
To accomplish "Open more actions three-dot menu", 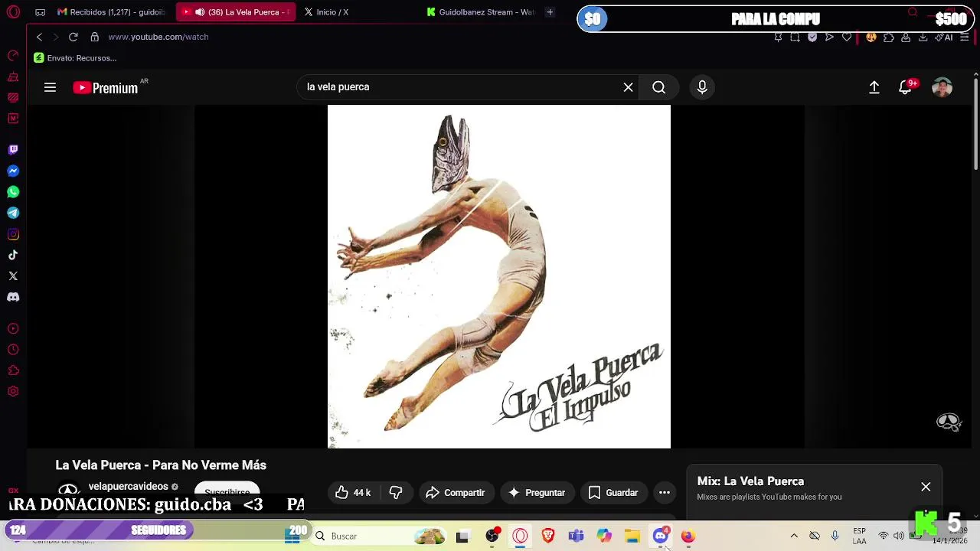I will pyautogui.click(x=665, y=493).
